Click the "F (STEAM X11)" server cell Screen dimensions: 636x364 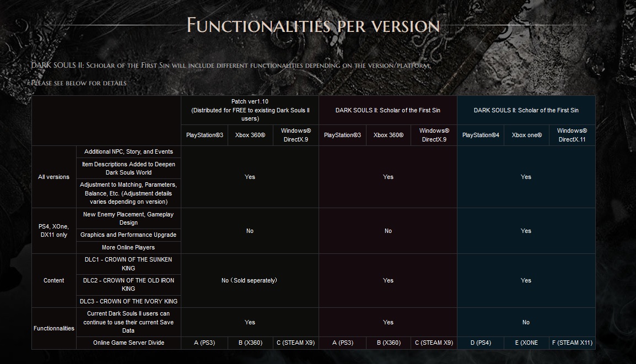pos(572,343)
